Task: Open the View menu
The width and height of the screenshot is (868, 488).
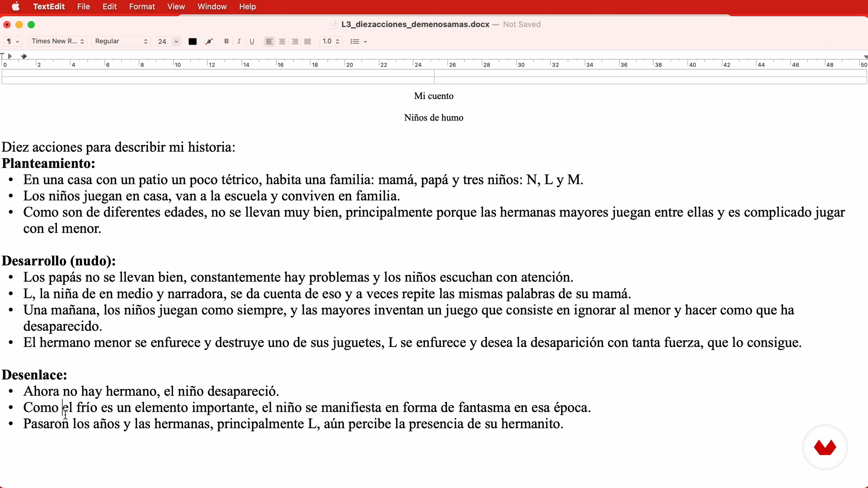Action: (176, 6)
